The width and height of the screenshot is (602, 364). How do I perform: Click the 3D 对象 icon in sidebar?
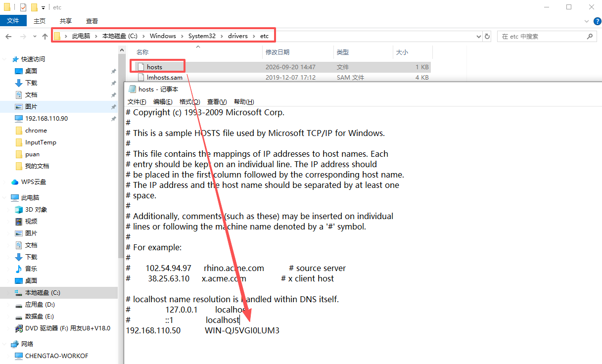pos(19,209)
